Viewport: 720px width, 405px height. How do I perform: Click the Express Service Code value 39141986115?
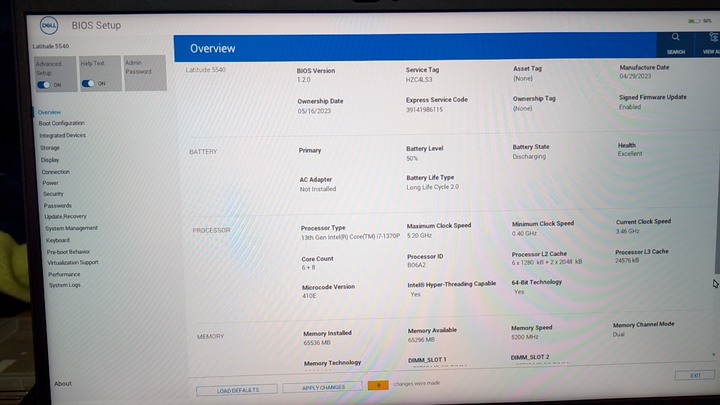[424, 110]
